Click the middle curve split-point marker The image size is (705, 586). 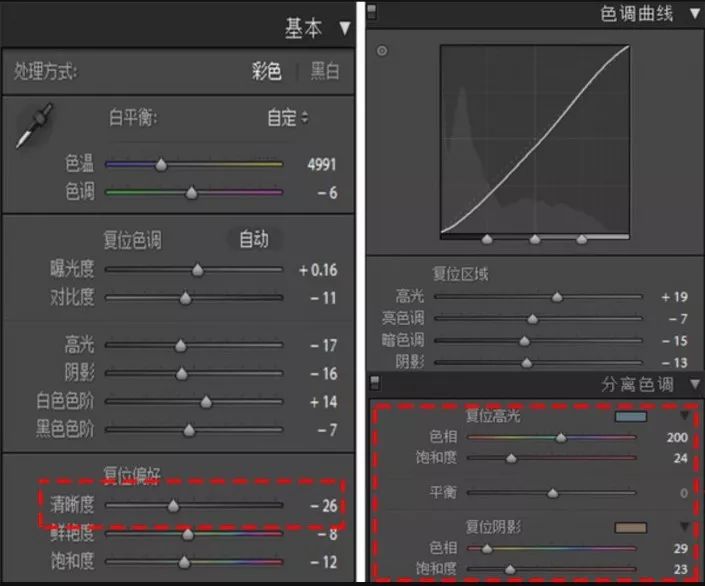coord(535,239)
